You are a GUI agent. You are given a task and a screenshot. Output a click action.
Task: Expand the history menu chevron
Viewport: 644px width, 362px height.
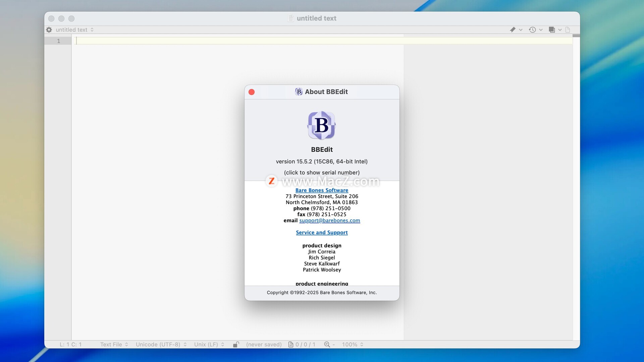[541, 30]
